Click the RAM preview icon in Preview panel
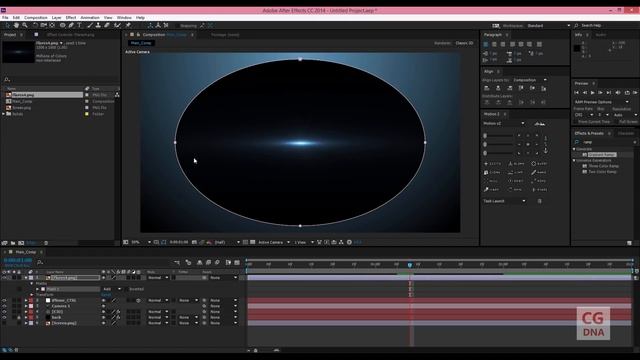The height and width of the screenshot is (360, 640). point(636,93)
